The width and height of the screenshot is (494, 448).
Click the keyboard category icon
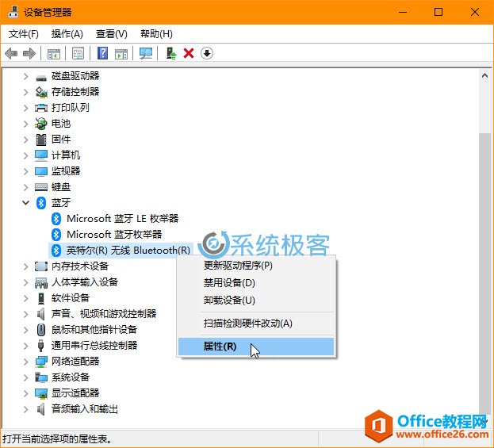click(x=41, y=187)
